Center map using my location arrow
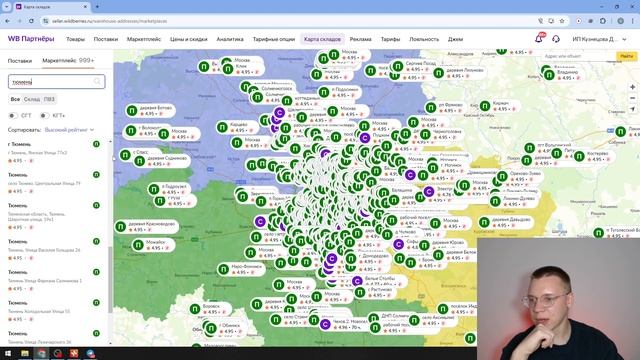This screenshot has width=640, height=360. point(632,109)
